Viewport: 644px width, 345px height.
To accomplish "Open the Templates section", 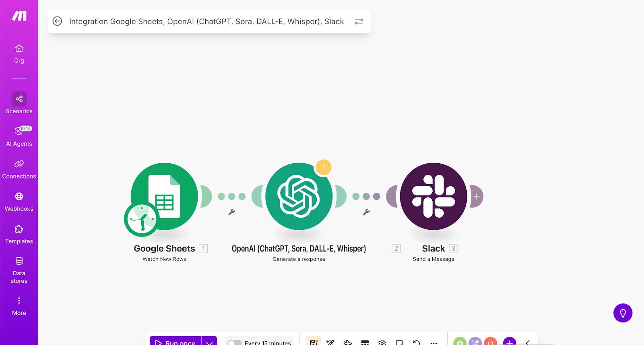I will (19, 235).
